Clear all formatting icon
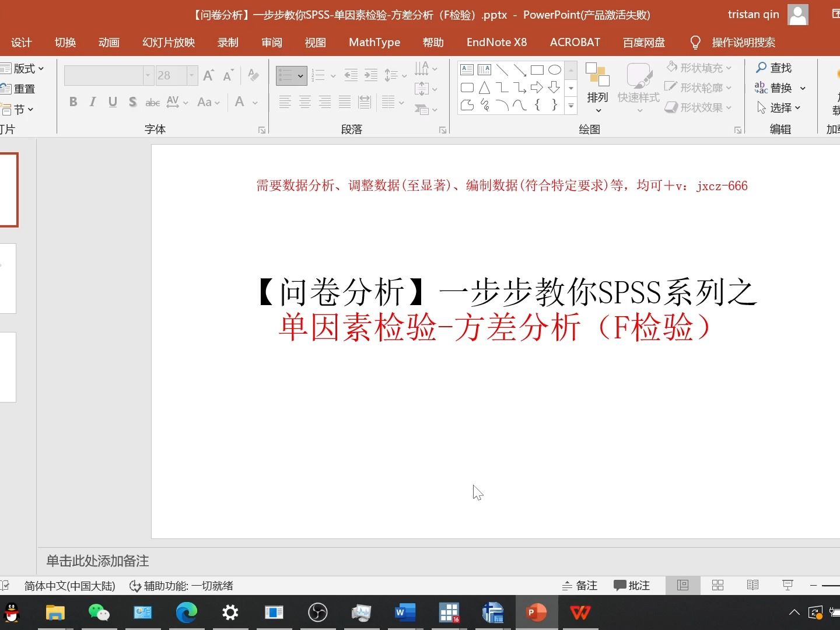The width and height of the screenshot is (840, 630). (x=253, y=75)
